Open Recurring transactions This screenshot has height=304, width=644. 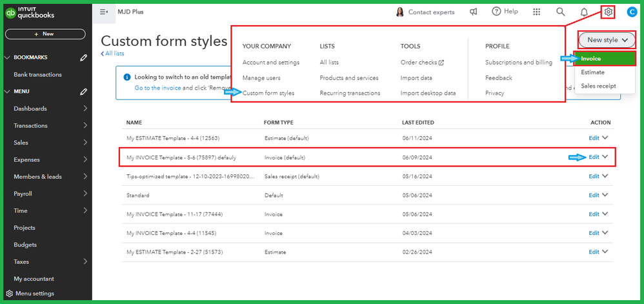click(x=350, y=93)
